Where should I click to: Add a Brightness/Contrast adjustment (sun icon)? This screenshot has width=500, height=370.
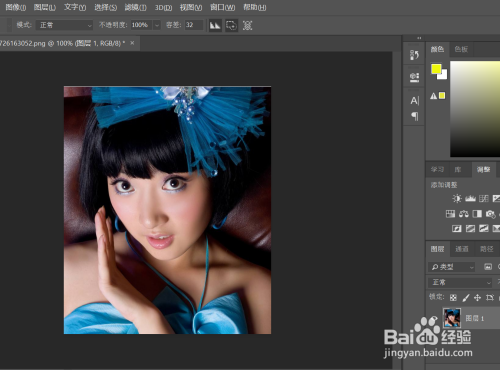457,199
